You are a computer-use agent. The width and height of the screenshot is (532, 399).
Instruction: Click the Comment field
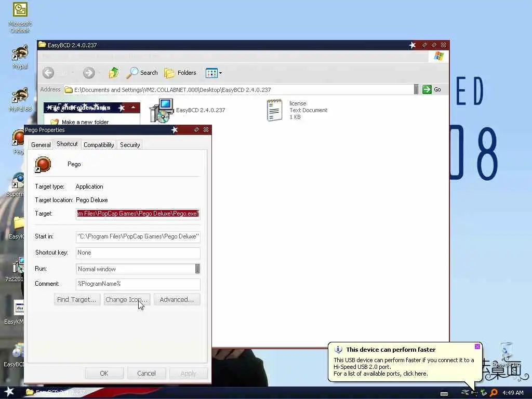tap(138, 284)
